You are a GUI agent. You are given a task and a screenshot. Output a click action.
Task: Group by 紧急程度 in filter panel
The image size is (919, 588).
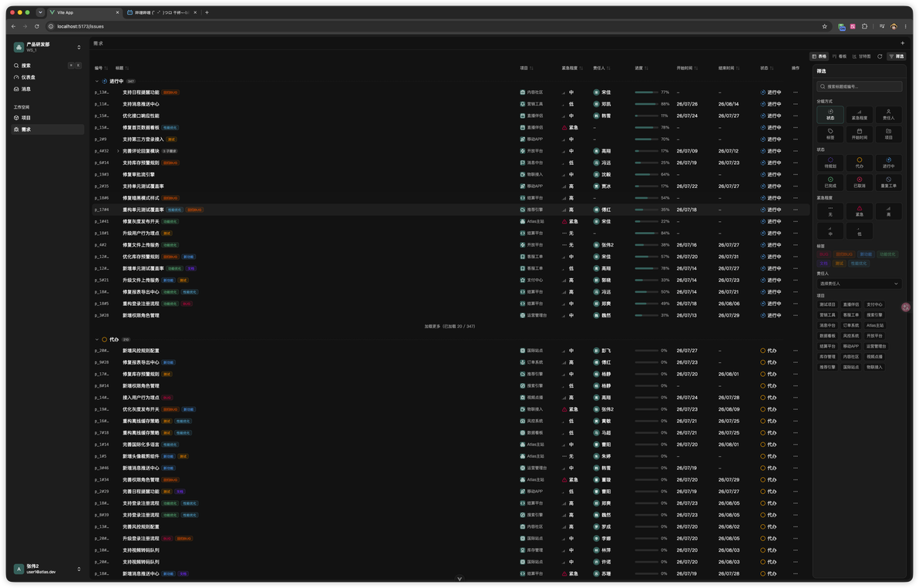click(x=859, y=114)
